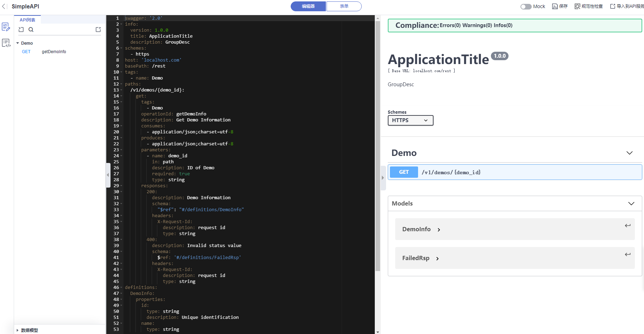Select the API列表 tab
644x334 pixels.
(x=27, y=20)
